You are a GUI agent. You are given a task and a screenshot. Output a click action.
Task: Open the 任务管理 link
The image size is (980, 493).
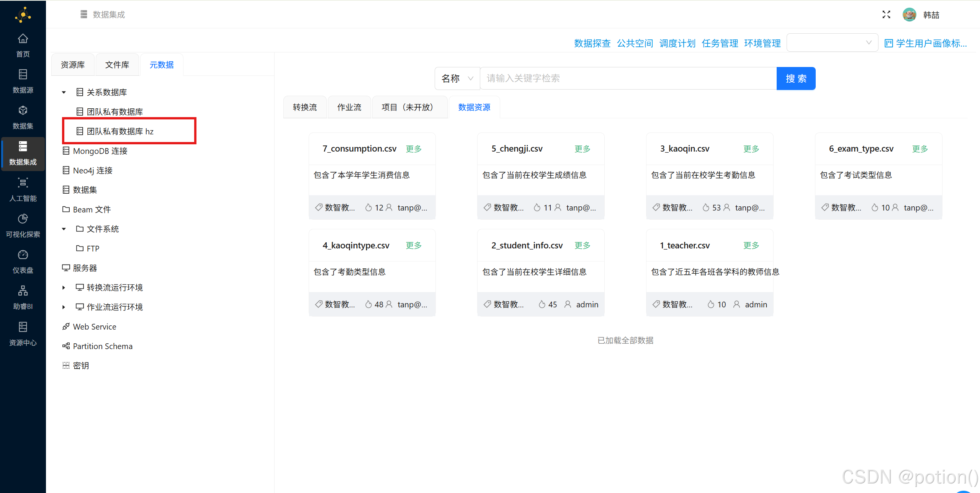coord(720,43)
